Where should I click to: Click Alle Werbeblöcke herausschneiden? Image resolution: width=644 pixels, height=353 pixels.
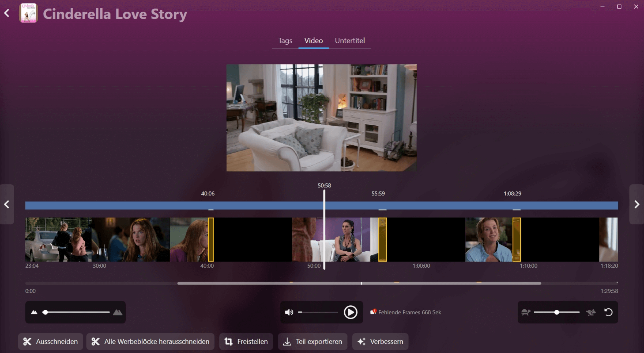150,342
